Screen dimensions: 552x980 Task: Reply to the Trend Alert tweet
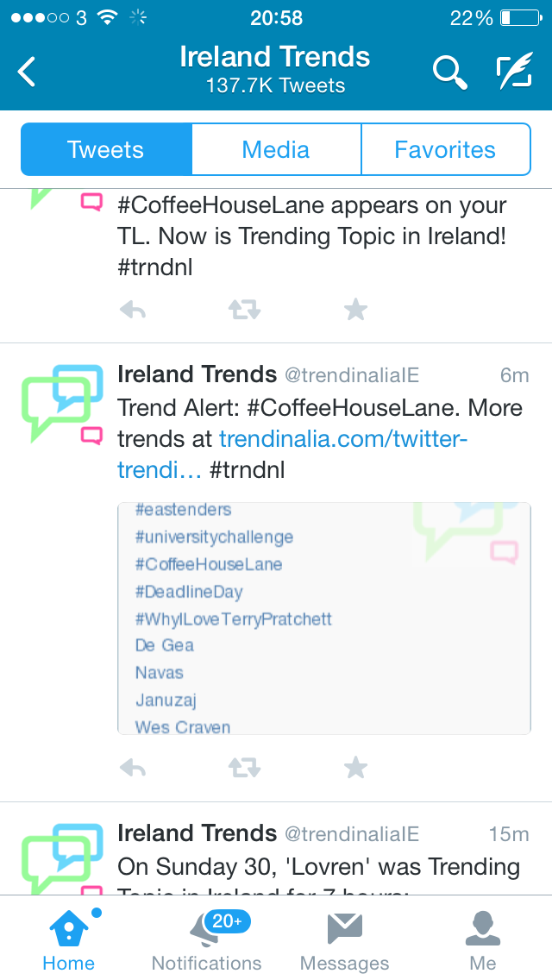(x=133, y=767)
